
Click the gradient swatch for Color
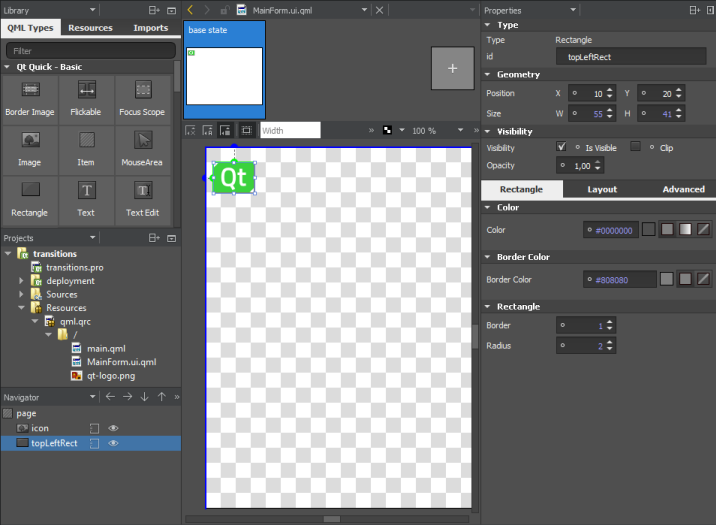tap(685, 229)
